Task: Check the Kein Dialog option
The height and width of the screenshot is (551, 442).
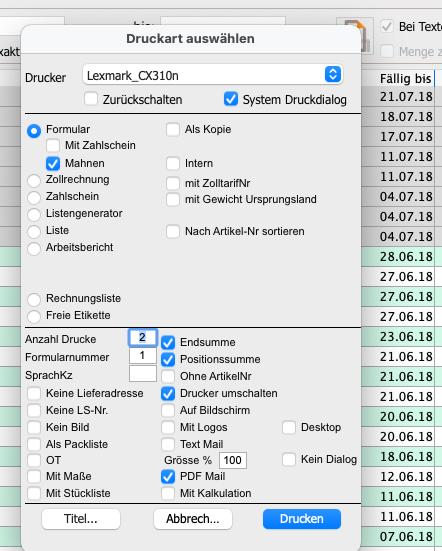Action: pos(289,459)
